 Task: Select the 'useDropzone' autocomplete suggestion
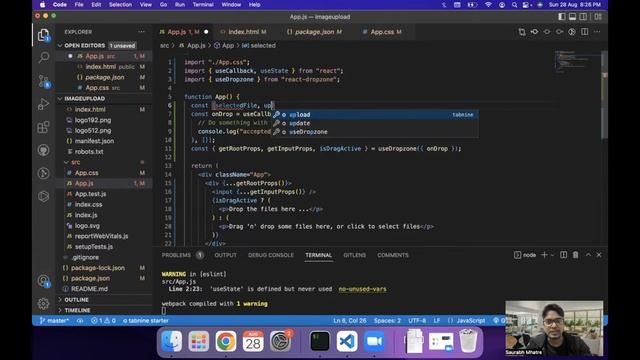[375, 132]
